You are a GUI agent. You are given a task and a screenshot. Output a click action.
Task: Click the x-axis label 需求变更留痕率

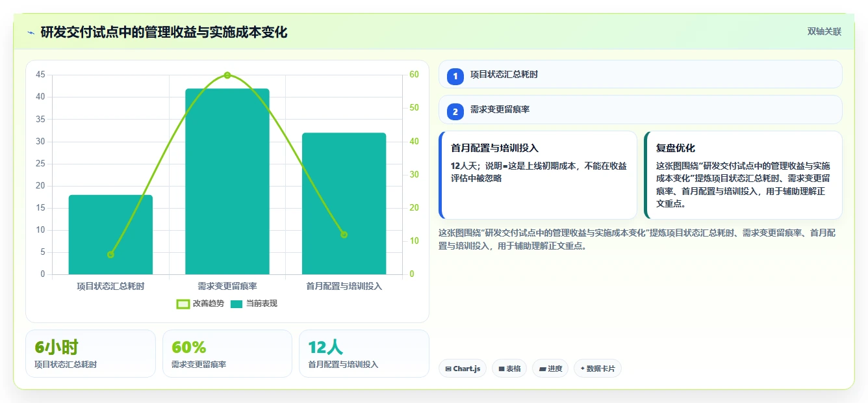227,286
